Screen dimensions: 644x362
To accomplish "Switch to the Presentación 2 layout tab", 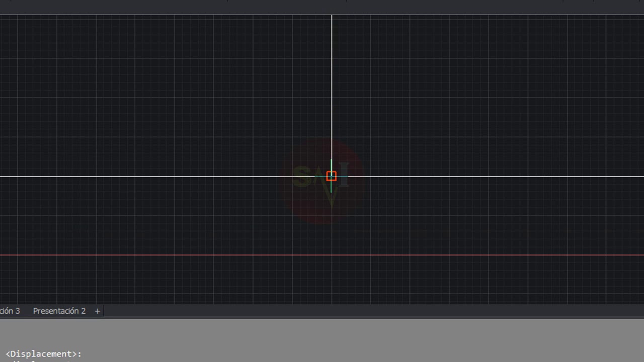I will coord(59,311).
